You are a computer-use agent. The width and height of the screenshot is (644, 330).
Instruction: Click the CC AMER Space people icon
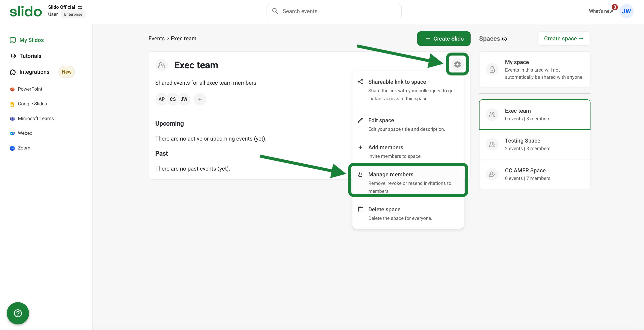(492, 174)
